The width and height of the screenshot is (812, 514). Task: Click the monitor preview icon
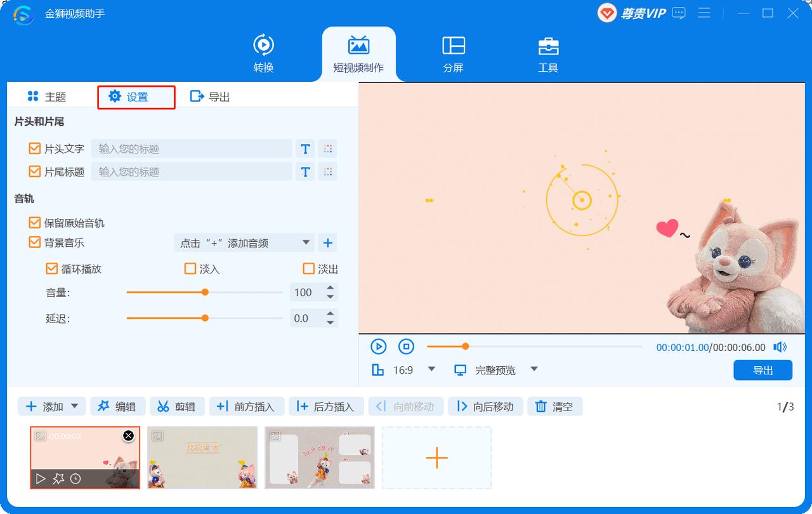click(x=461, y=370)
